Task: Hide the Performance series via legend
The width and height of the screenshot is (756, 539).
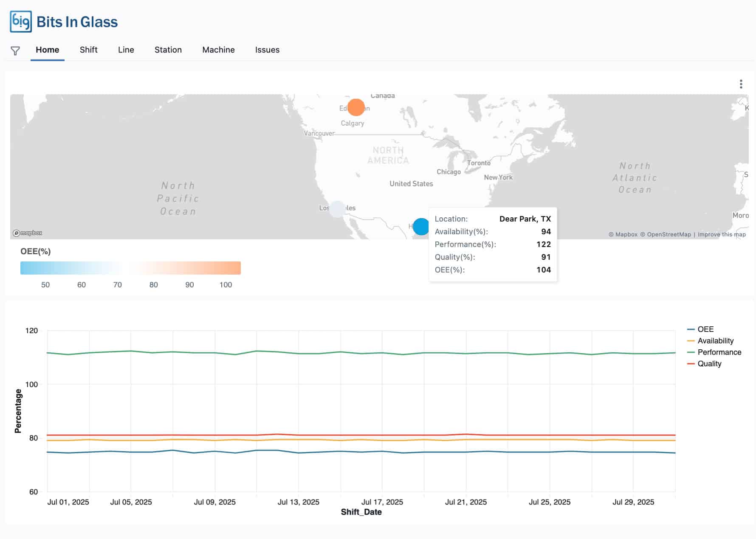Action: (x=719, y=352)
